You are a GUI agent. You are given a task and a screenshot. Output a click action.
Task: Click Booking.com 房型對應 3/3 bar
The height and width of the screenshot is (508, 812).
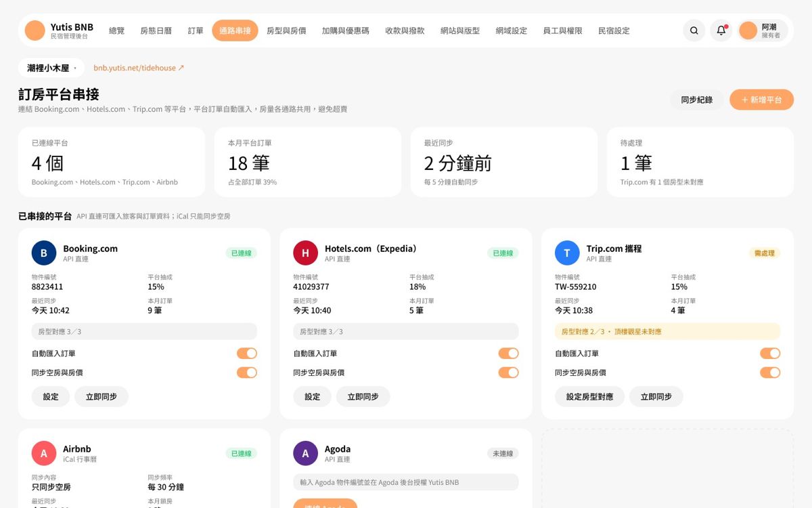coord(144,331)
